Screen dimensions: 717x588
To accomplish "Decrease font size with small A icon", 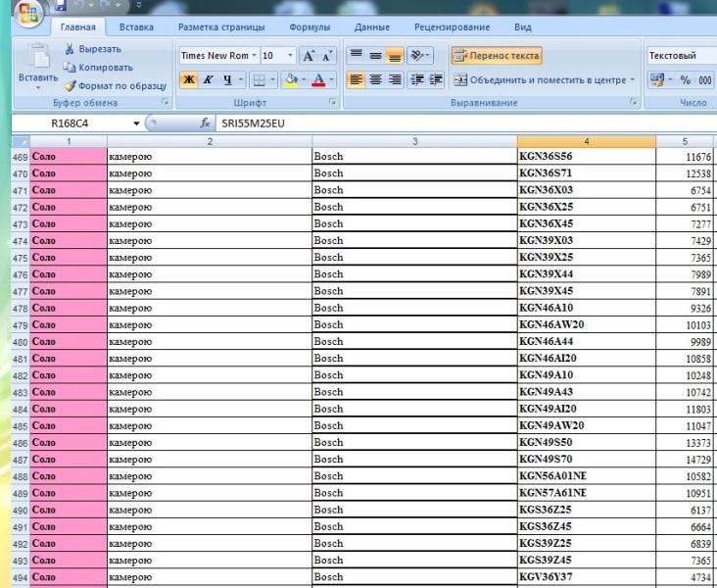I will point(326,56).
